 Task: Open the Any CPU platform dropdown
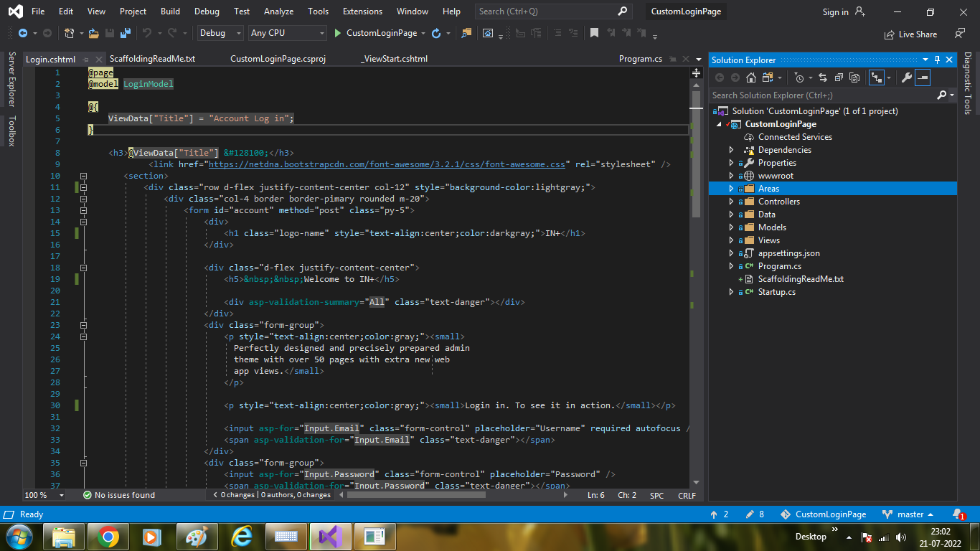(287, 33)
